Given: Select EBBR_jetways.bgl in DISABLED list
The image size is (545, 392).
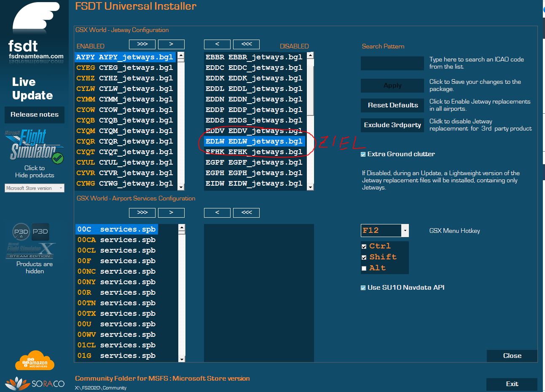Looking at the screenshot, I should (x=255, y=57).
